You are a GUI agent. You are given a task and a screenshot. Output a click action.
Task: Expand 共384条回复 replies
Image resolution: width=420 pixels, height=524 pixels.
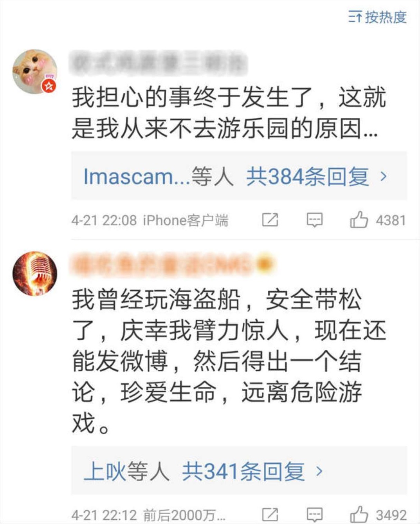pos(308,177)
